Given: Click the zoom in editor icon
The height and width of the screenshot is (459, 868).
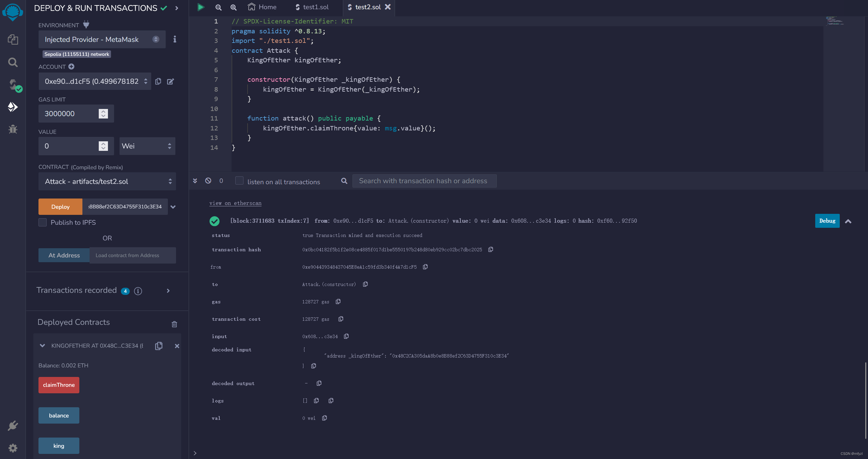Looking at the screenshot, I should pos(234,7).
